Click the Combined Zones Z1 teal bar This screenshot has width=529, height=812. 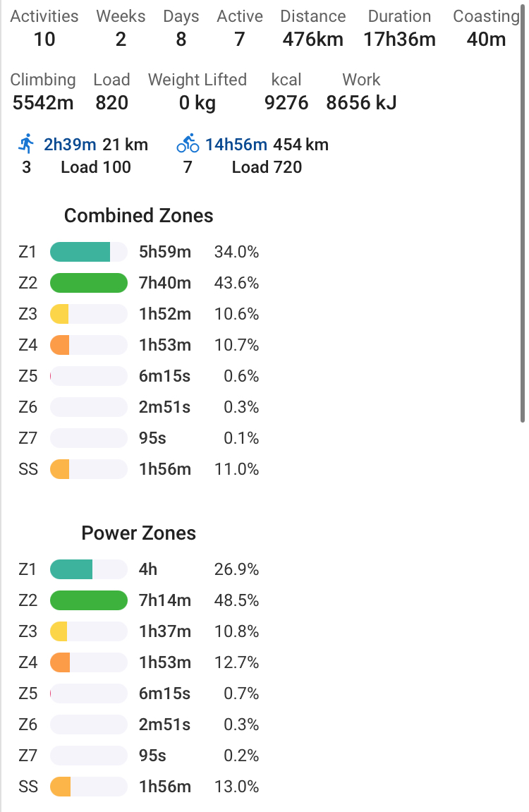coord(80,252)
